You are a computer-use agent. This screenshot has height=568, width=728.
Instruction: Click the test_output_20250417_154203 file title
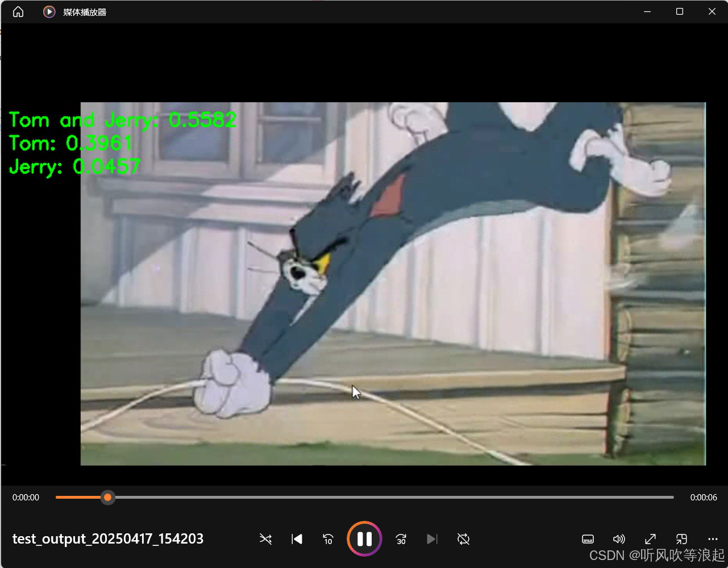point(108,539)
